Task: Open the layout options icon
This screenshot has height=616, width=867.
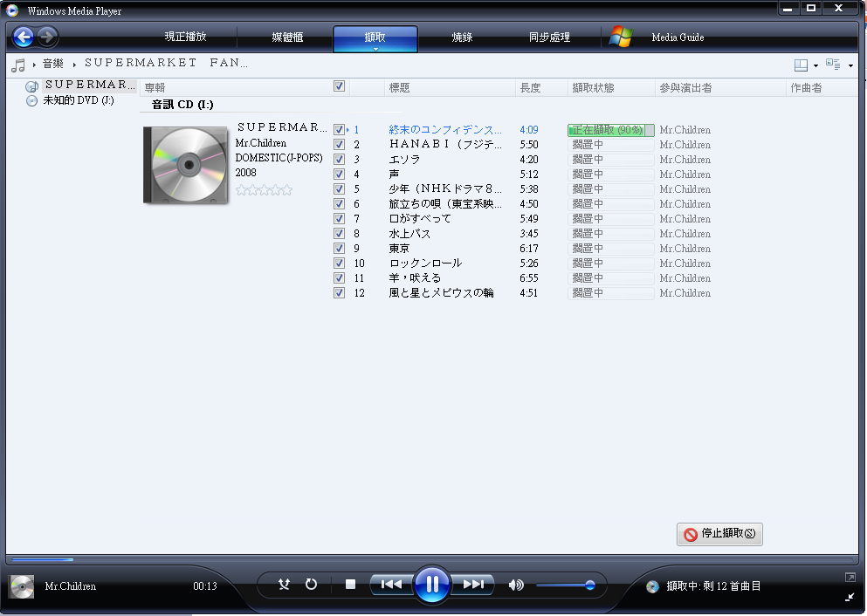Action: coord(801,65)
